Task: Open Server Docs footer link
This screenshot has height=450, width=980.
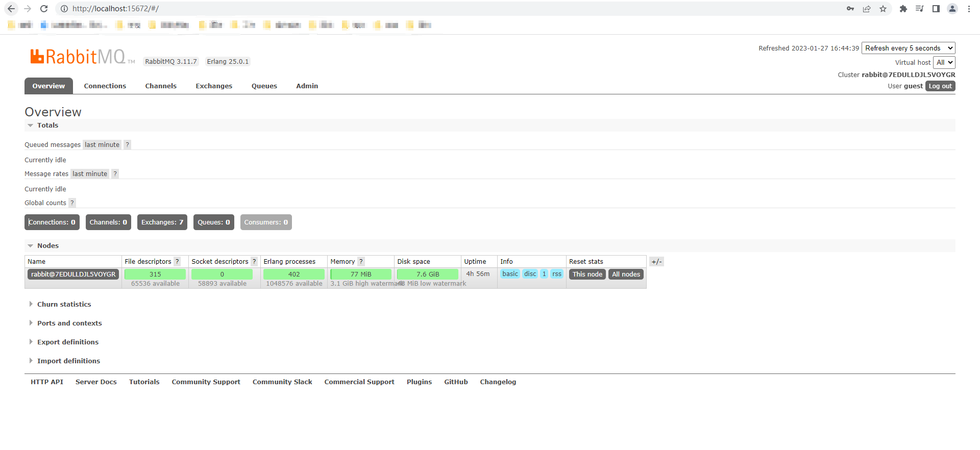Action: tap(96, 382)
